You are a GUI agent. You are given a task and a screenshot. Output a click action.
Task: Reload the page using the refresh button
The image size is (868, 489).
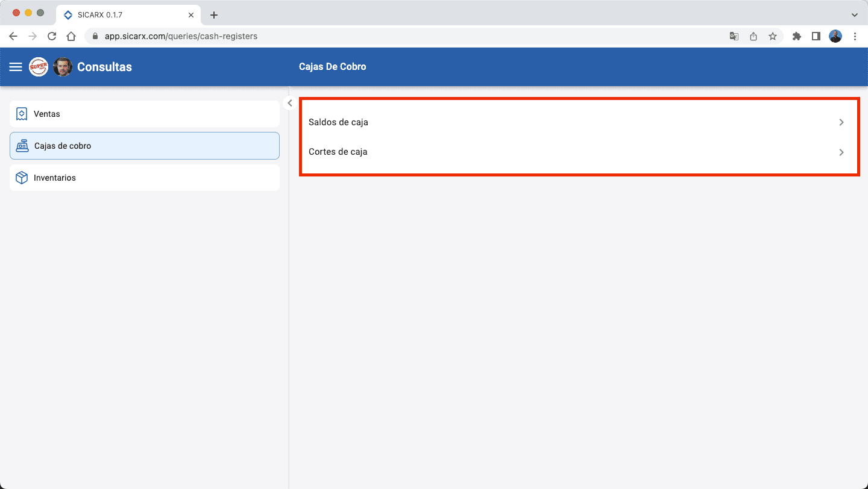[x=52, y=36]
